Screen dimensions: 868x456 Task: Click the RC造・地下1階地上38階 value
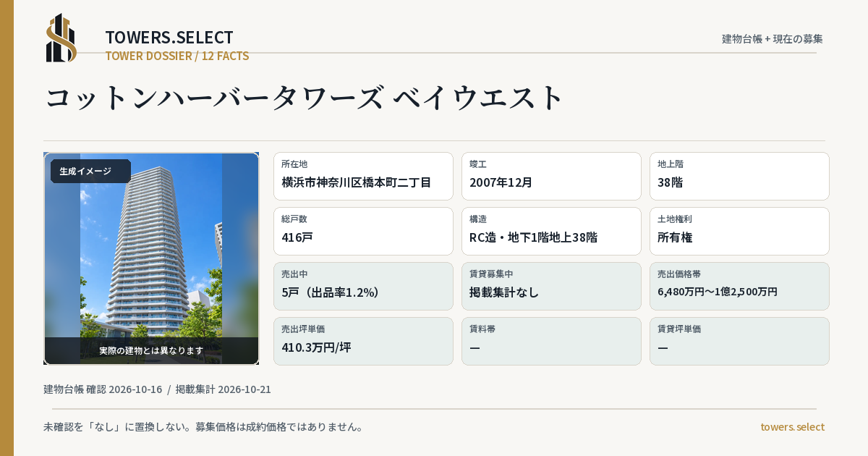pyautogui.click(x=533, y=237)
